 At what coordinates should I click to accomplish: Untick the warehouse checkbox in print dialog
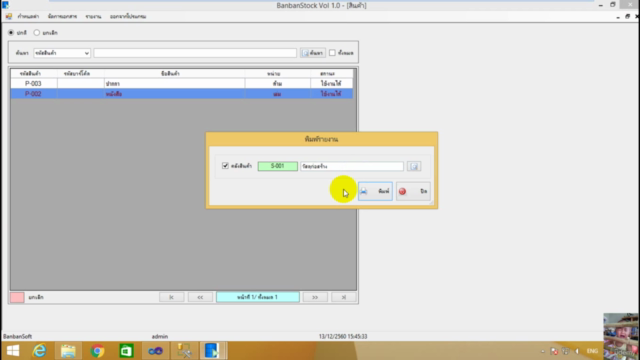[x=225, y=166]
